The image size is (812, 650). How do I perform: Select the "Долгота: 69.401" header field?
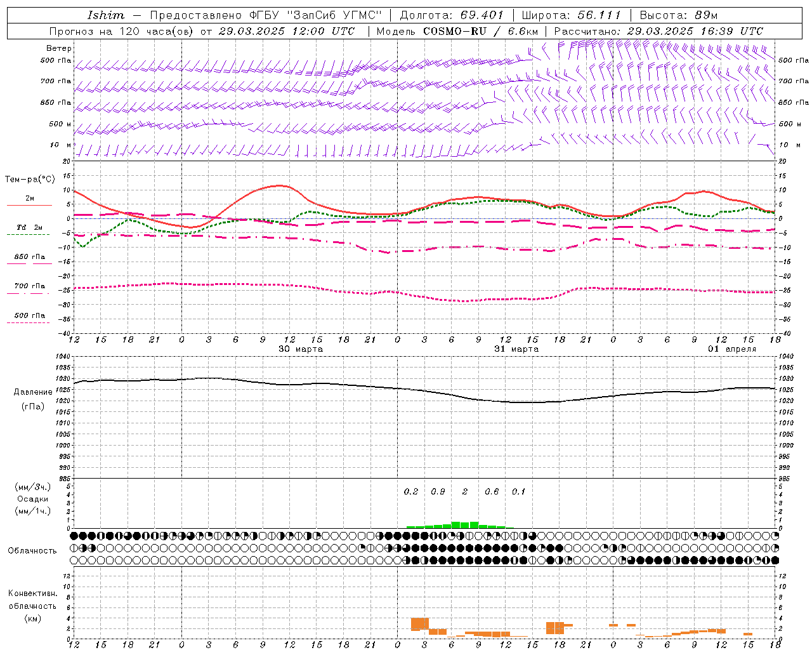point(452,15)
